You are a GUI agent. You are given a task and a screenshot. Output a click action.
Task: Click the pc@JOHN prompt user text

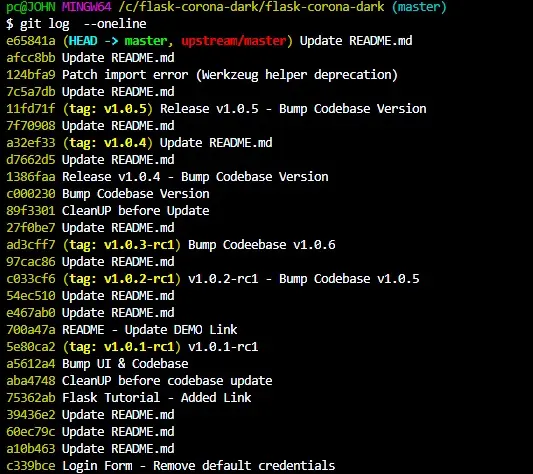pos(31,7)
